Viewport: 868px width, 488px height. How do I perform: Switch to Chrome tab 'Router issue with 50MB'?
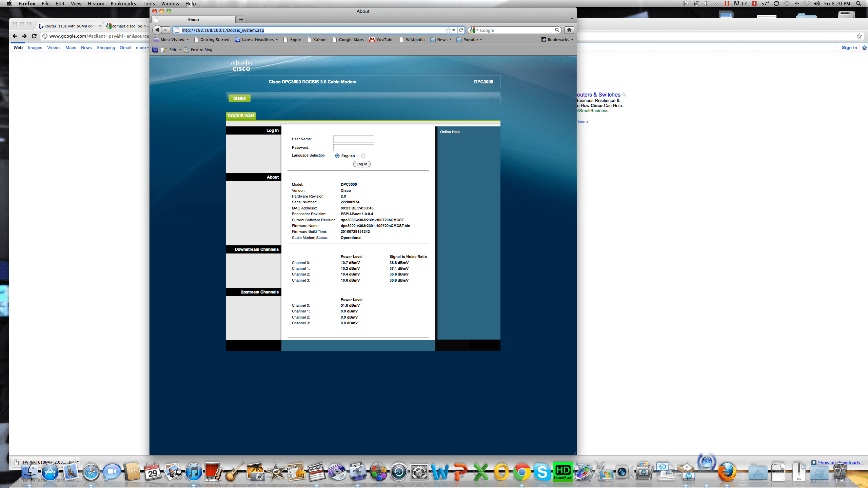[x=69, y=26]
